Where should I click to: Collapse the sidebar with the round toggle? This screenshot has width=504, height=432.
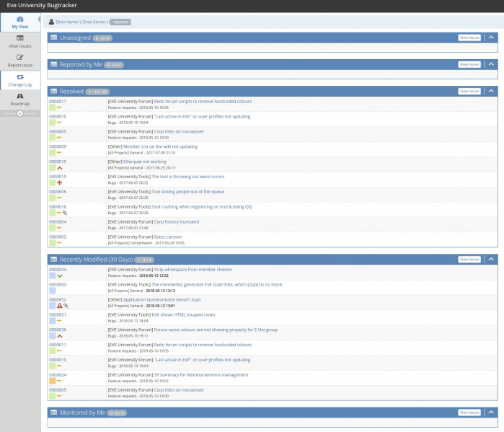click(x=19, y=113)
